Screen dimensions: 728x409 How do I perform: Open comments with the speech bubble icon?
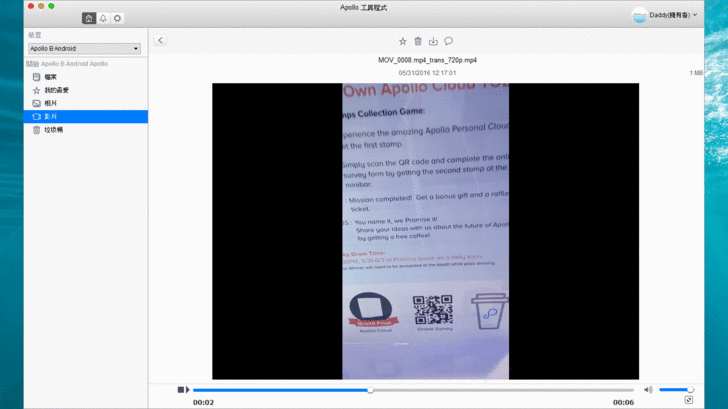[448, 41]
